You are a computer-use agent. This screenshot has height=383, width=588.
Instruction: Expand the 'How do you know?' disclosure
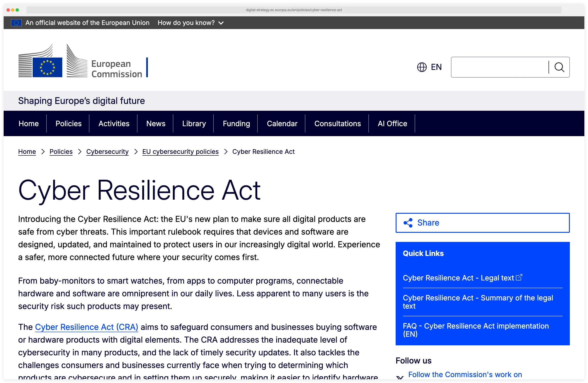tap(191, 22)
